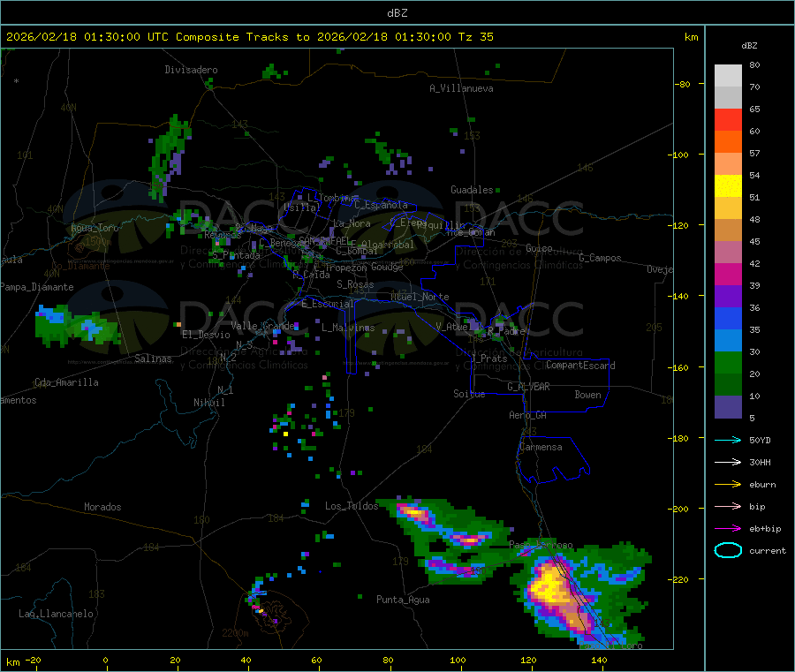Click the 100 km horizontal axis label
This screenshot has width=795, height=672.
[x=458, y=660]
